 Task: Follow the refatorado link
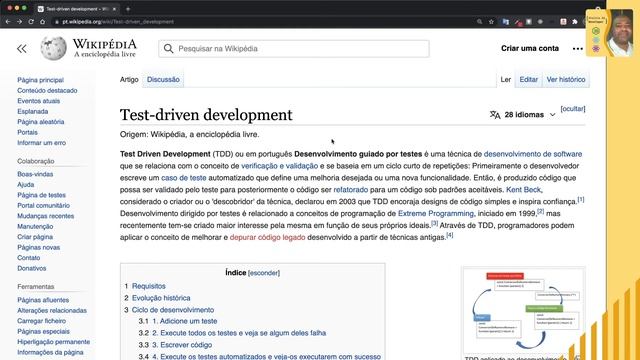click(351, 189)
